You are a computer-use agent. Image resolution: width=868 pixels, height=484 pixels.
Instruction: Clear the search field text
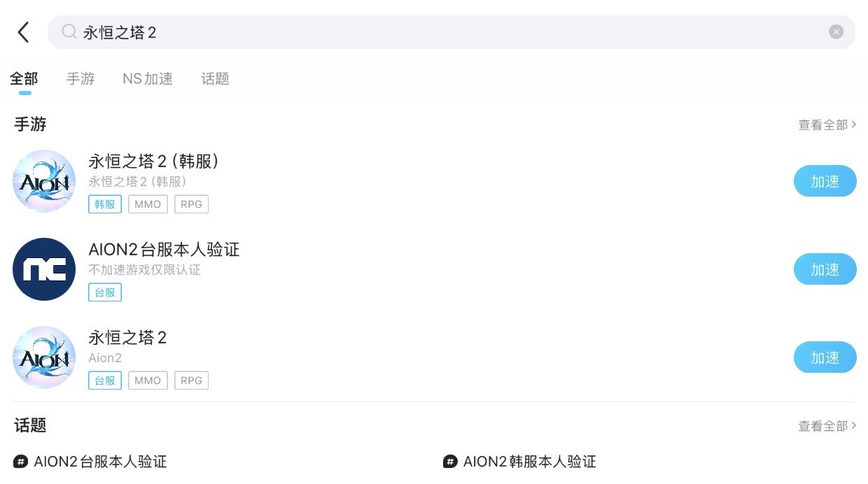tap(836, 32)
